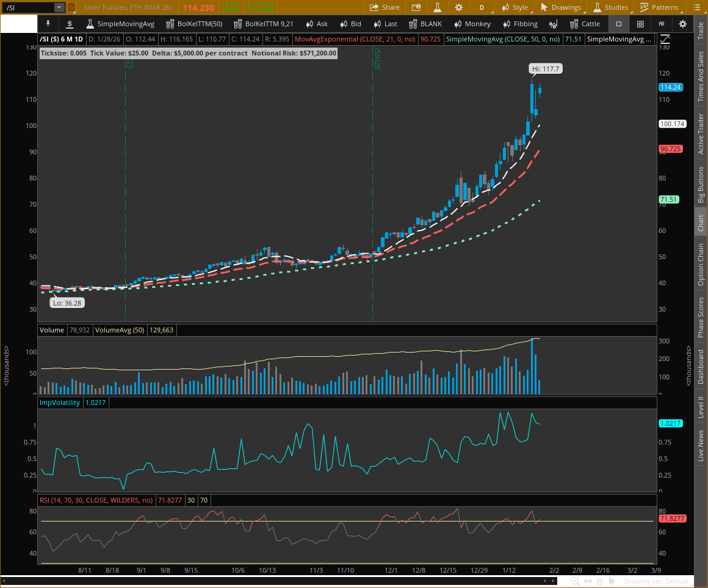The height and width of the screenshot is (588, 708).
Task: Open chart grid layout icon
Action: click(x=640, y=24)
